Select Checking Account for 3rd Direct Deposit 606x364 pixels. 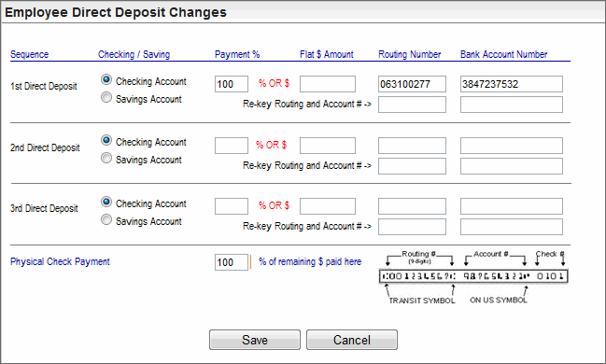(x=106, y=202)
